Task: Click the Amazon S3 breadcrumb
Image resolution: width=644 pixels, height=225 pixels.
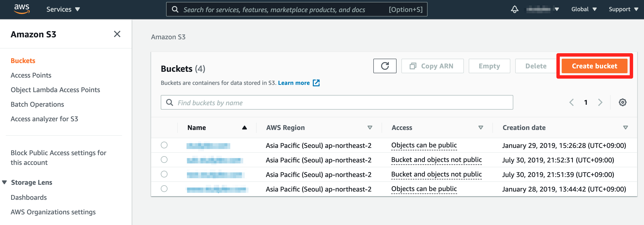Action: pyautogui.click(x=168, y=37)
